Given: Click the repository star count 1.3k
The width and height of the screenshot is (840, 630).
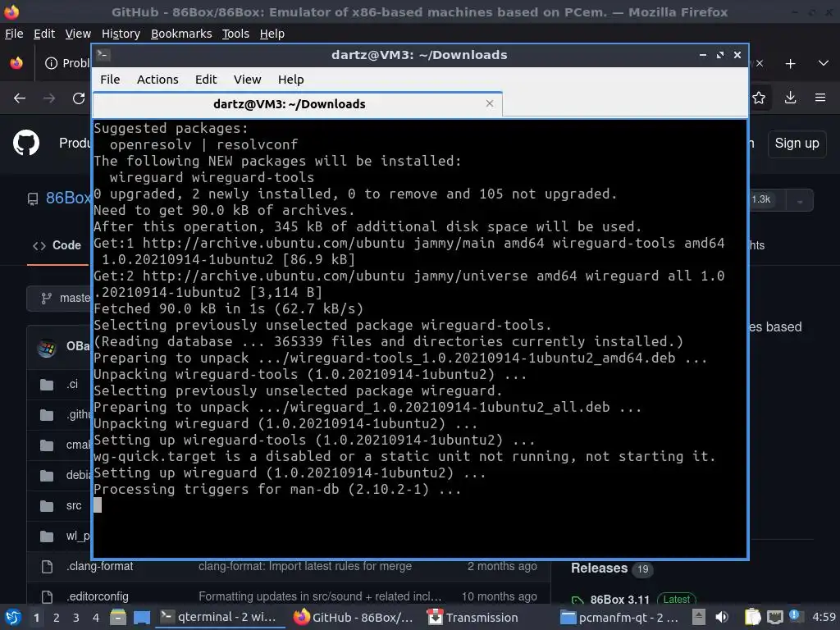Looking at the screenshot, I should [760, 199].
